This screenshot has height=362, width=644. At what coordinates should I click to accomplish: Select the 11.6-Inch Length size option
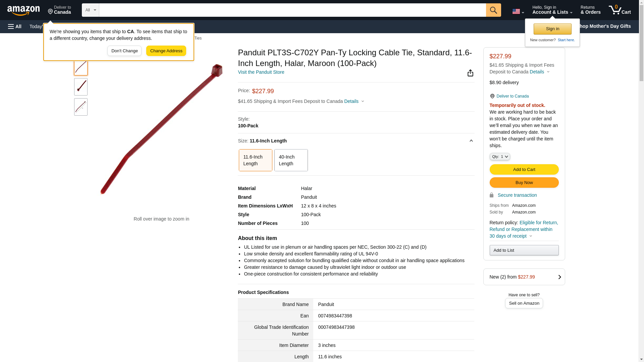(255, 160)
